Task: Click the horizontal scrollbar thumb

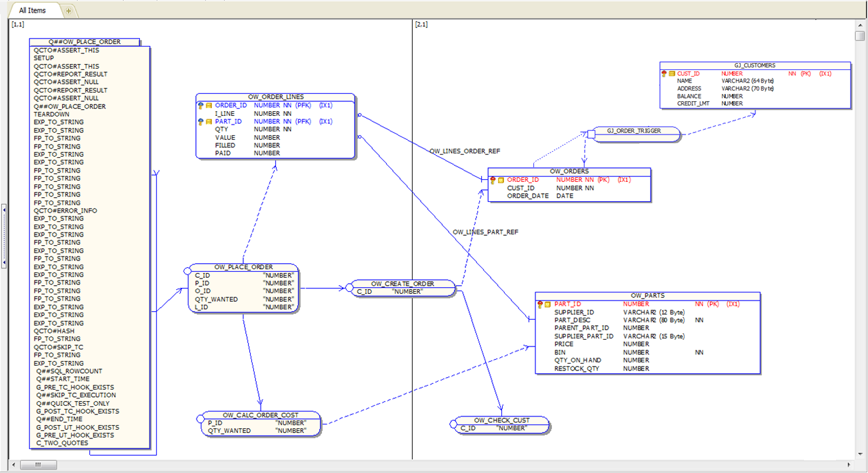Action: [x=38, y=464]
